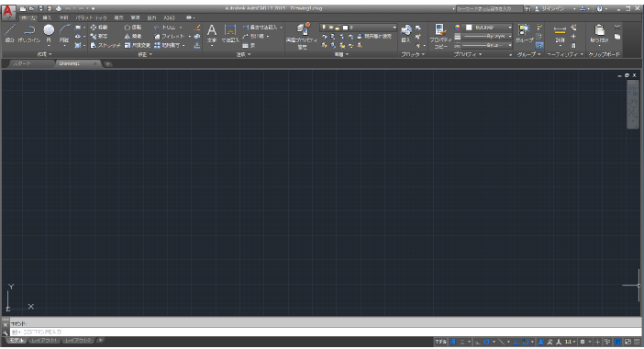This screenshot has height=349, width=644.
Task: Toggle clean screen icon in status bar
Action: [627, 342]
